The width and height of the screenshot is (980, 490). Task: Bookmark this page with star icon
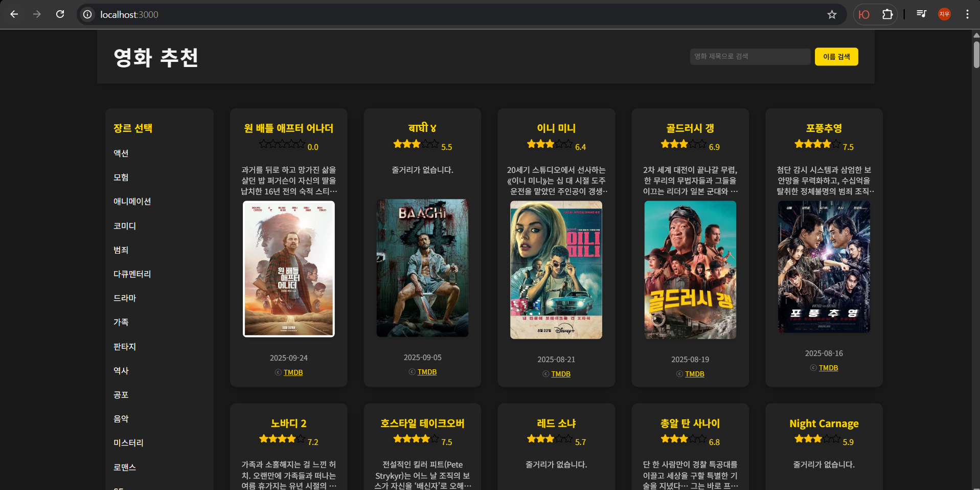pos(832,14)
